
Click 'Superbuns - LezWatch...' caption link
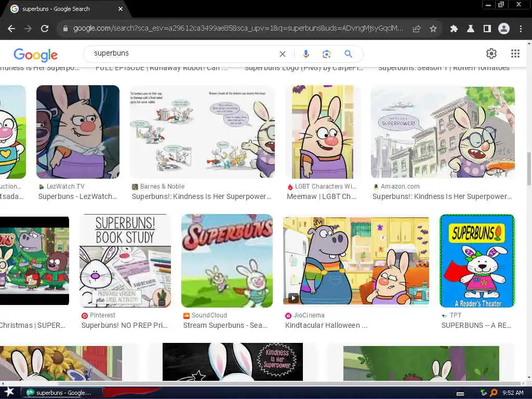78,196
